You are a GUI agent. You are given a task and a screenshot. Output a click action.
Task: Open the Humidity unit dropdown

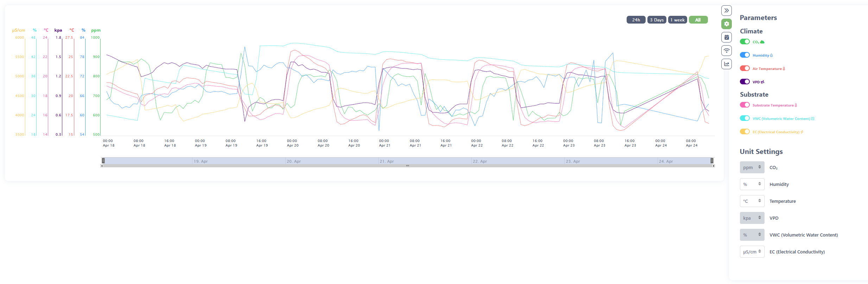tap(752, 184)
